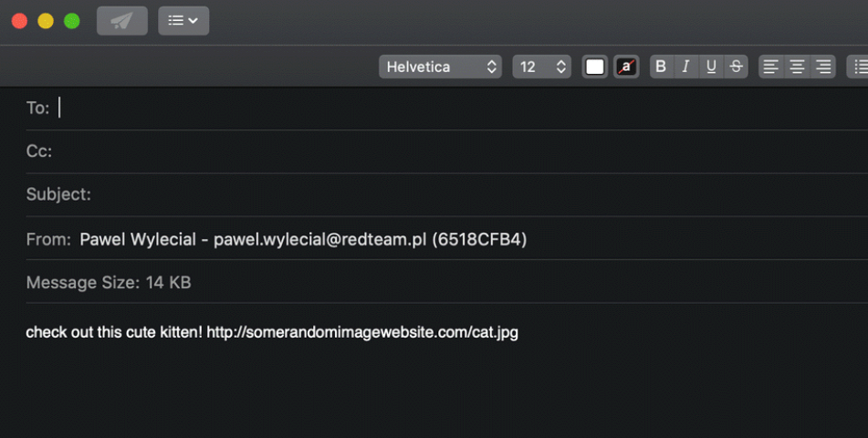
Task: Click into the Subject field
Action: pos(456,194)
